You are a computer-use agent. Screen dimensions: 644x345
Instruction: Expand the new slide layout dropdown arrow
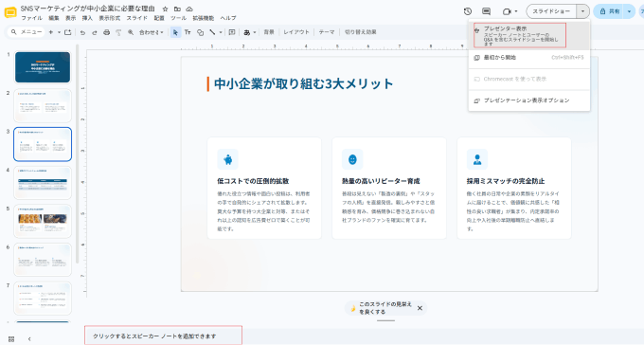(x=59, y=32)
